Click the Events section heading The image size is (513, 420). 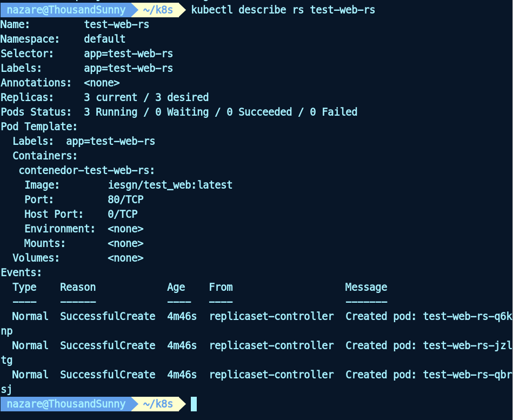coord(21,272)
